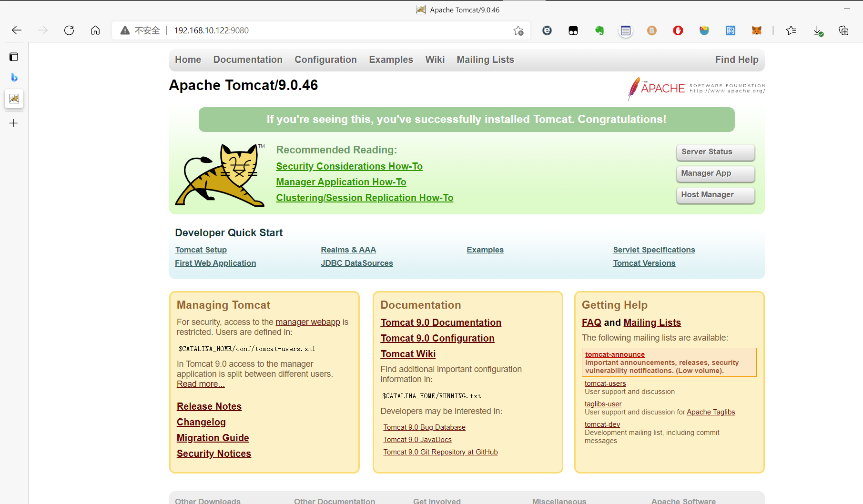This screenshot has height=504, width=863.
Task: Open the Realms & AAA link
Action: 348,250
